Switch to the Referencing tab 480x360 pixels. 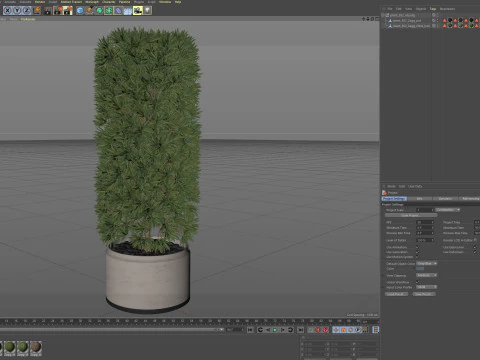[470, 199]
